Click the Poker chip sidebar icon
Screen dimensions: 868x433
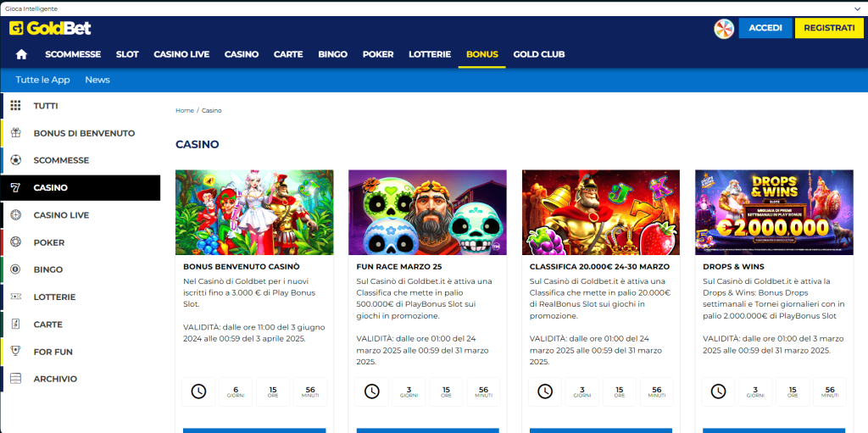(x=15, y=242)
